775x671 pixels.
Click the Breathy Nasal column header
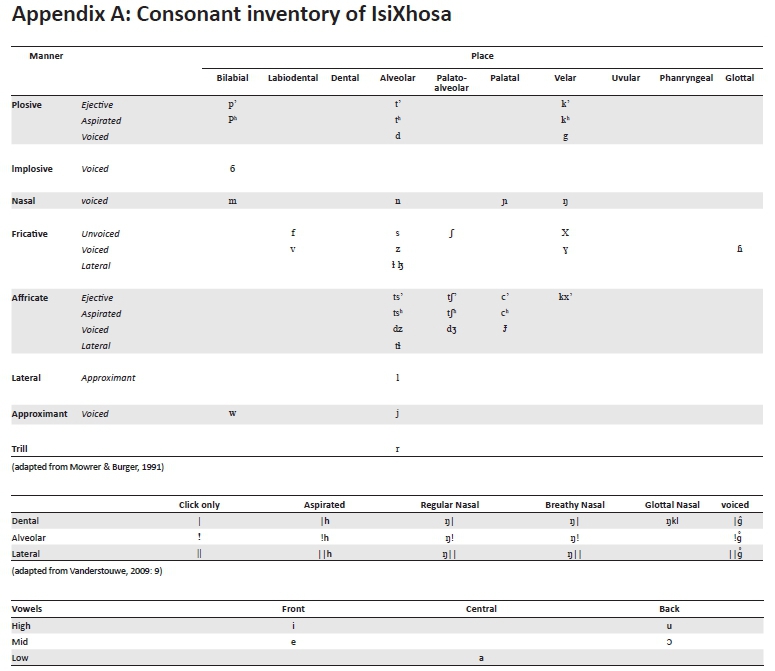(575, 505)
